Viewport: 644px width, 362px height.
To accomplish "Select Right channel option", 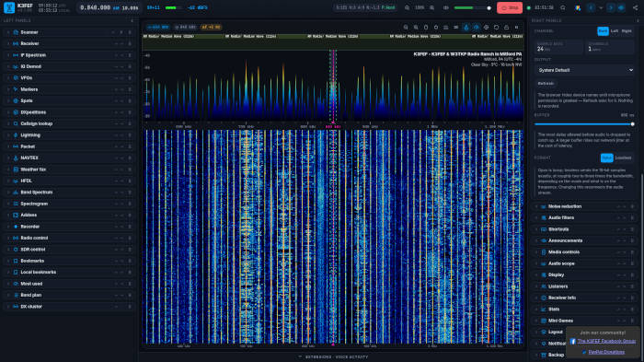I will coord(627,31).
